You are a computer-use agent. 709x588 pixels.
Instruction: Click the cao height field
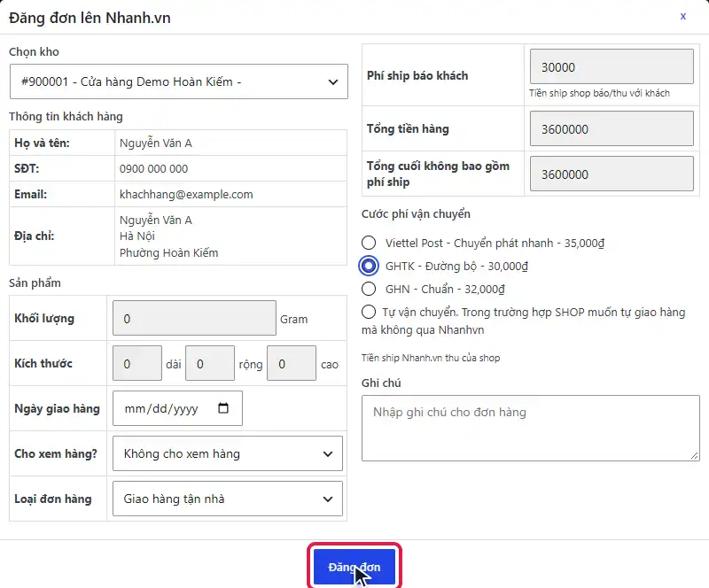pyautogui.click(x=292, y=363)
